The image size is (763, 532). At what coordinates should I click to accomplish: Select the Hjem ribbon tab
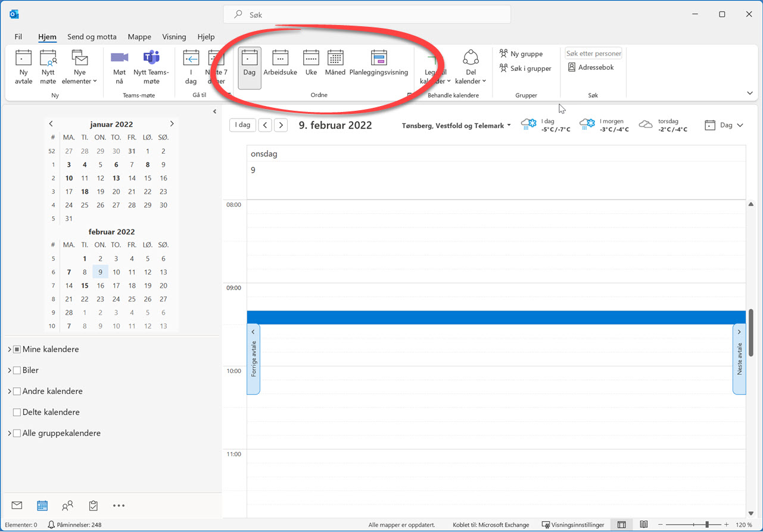click(47, 36)
